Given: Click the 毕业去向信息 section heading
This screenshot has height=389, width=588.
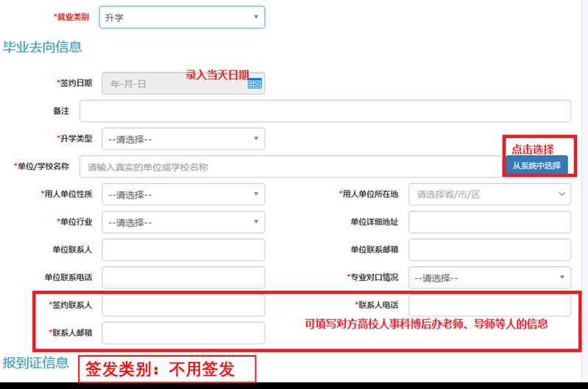Looking at the screenshot, I should [x=43, y=48].
